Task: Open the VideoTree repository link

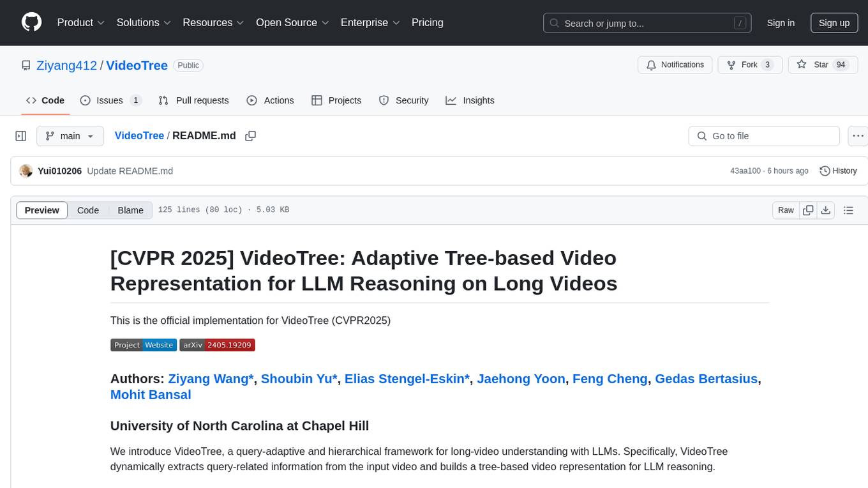Action: 137,65
